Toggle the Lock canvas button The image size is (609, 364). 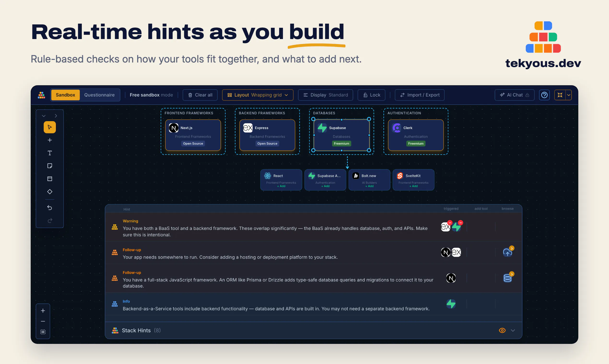371,95
